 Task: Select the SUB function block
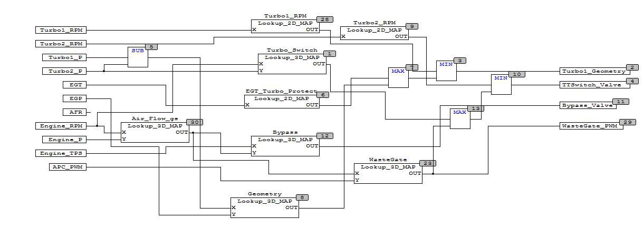138,57
